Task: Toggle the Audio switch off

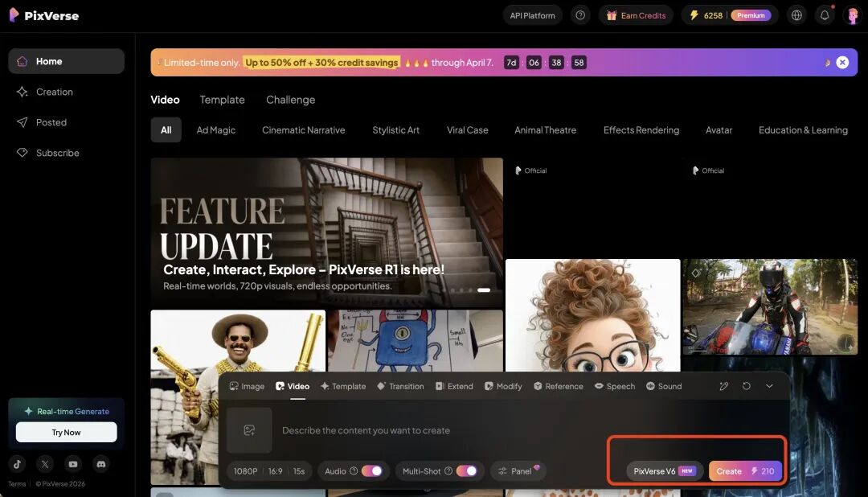Action: point(371,471)
